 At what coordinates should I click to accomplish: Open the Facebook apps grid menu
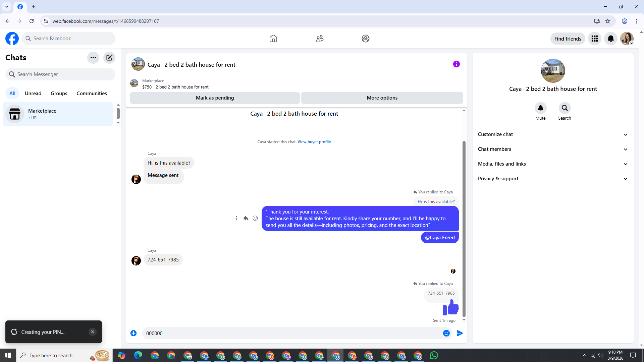click(x=594, y=39)
